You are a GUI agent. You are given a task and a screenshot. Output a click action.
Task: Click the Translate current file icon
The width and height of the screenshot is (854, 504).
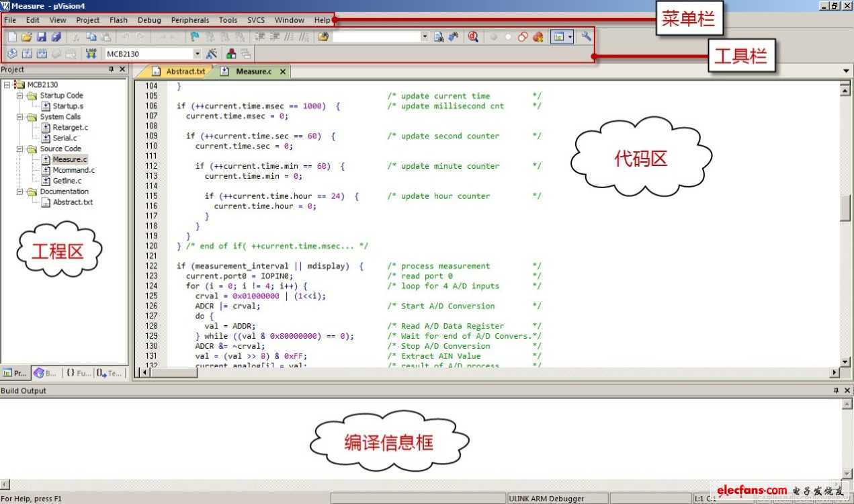12,54
